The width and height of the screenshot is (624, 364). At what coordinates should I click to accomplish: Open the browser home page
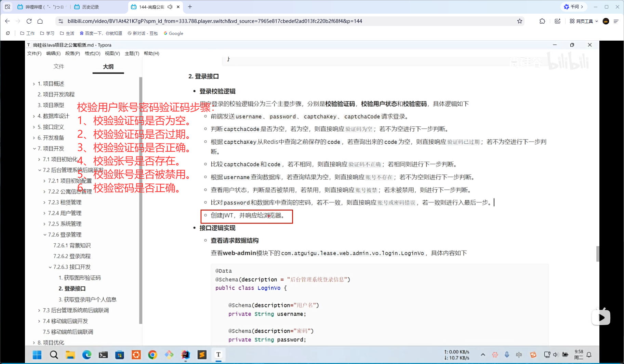(40, 21)
